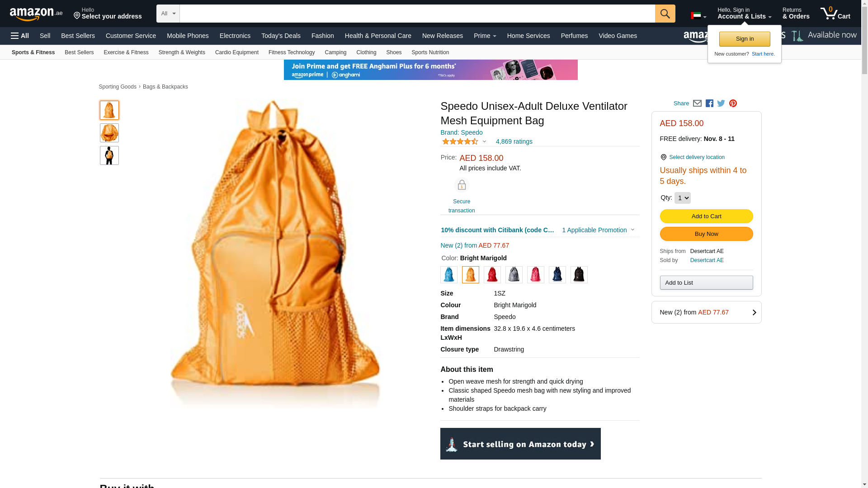Viewport: 868px width, 488px height.
Task: Open Cardio Equipment subcategory tab
Action: 237,52
